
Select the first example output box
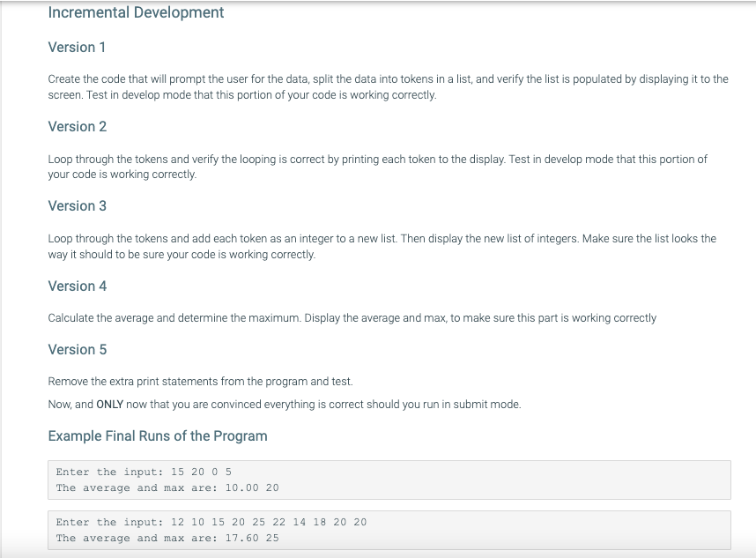click(x=388, y=480)
